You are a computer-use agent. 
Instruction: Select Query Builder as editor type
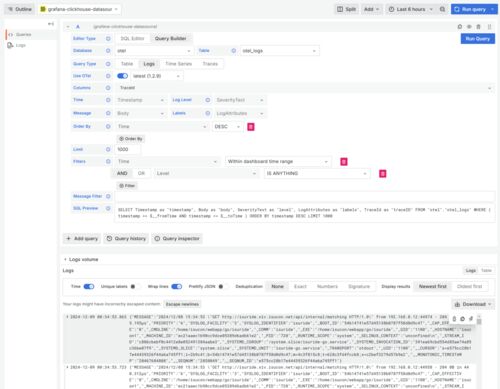tap(170, 39)
